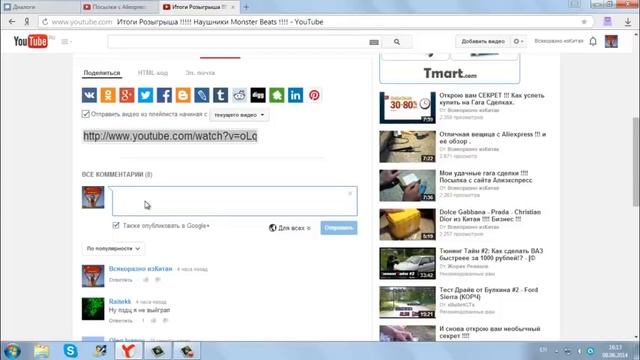Bookmark page with star icon

tap(584, 22)
